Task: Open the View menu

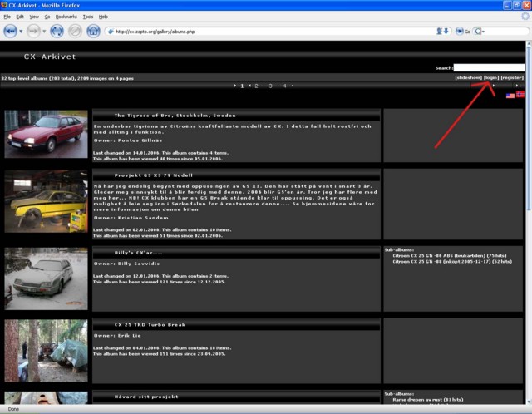Action: pyautogui.click(x=34, y=17)
